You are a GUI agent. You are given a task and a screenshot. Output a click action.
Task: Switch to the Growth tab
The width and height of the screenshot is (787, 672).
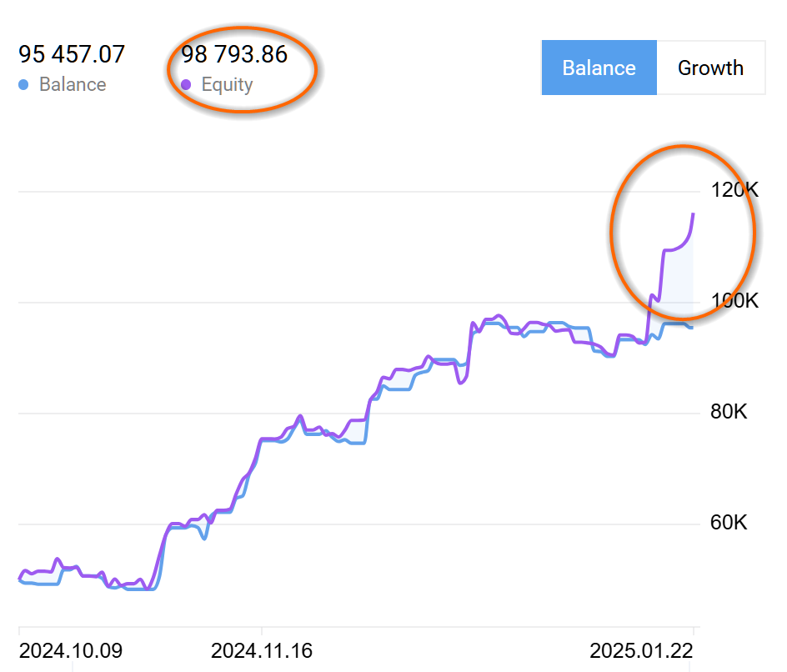(710, 68)
